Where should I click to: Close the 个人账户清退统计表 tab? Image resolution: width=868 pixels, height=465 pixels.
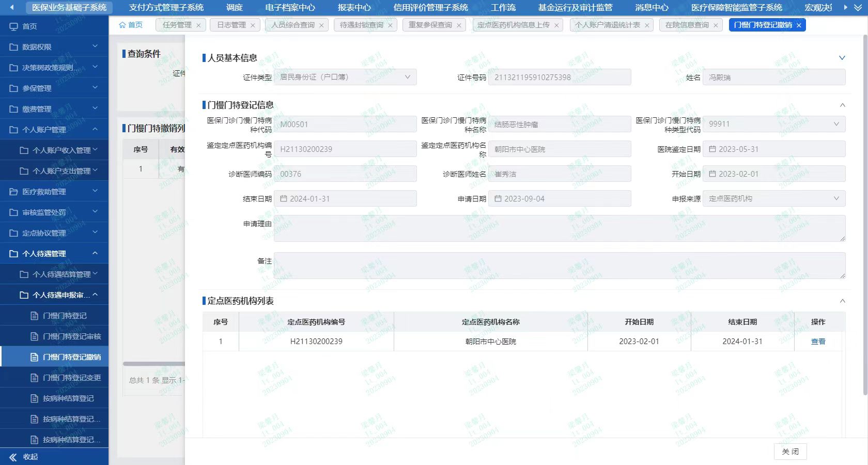[x=647, y=25]
